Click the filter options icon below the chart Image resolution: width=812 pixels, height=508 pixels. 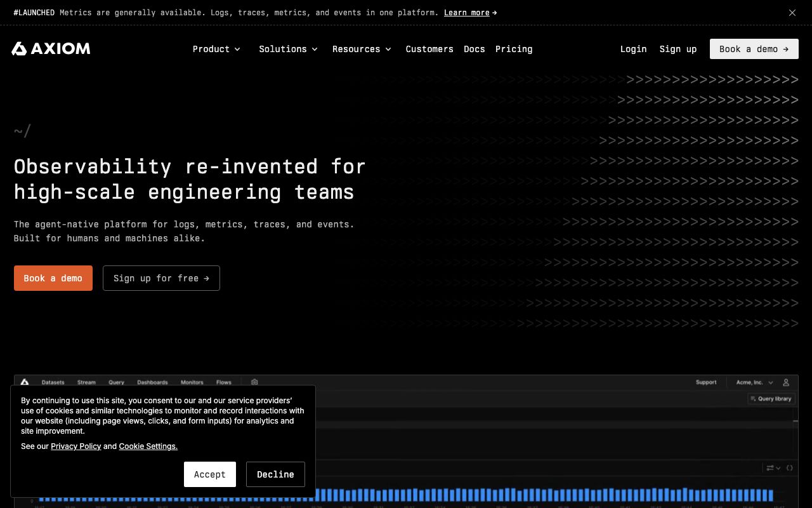pyautogui.click(x=771, y=468)
